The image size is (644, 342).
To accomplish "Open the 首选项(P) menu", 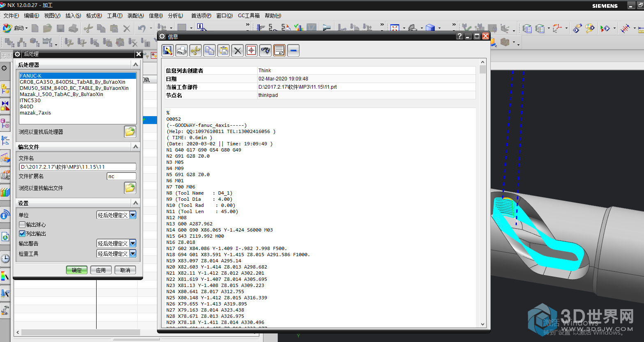I will tap(201, 16).
